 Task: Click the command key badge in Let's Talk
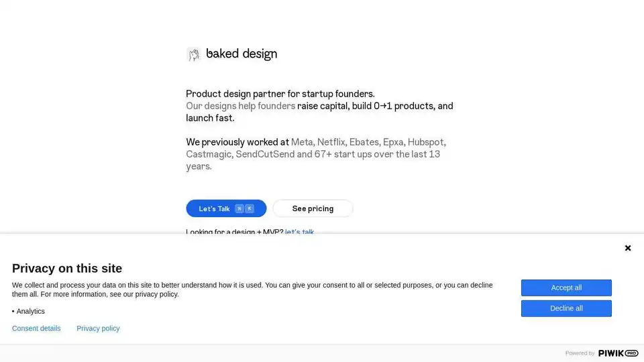coord(239,208)
